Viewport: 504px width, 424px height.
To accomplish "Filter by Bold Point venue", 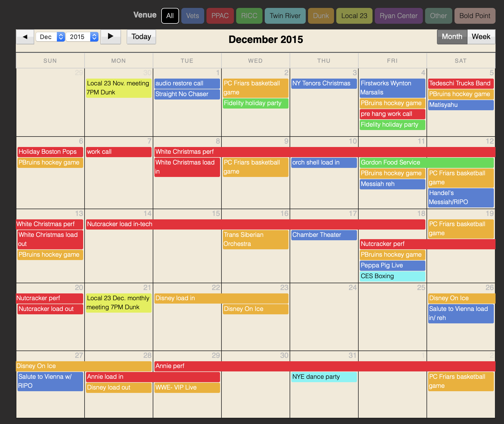I will 475,16.
